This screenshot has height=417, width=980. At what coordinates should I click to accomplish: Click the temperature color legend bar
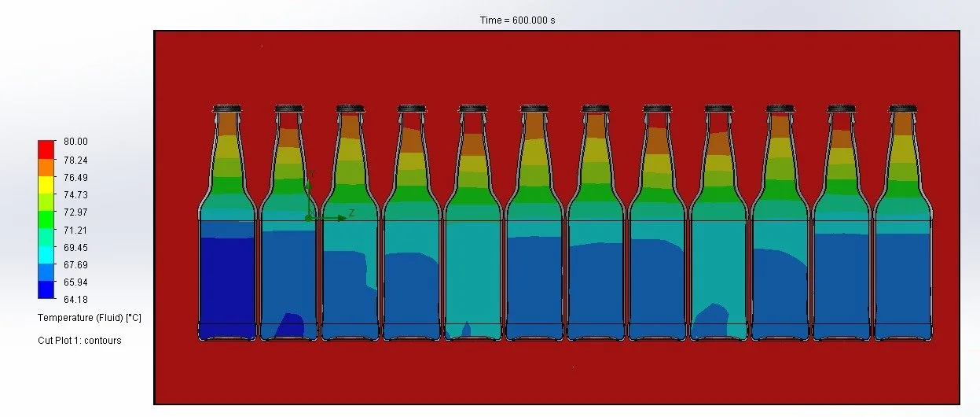46,220
